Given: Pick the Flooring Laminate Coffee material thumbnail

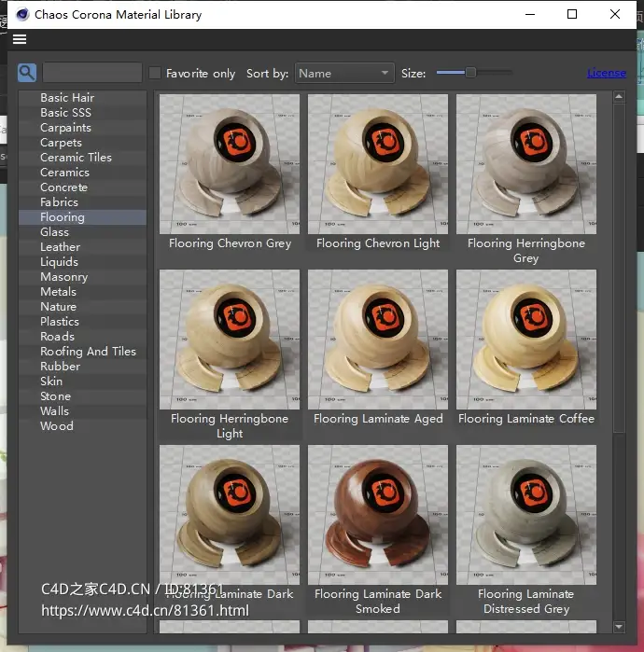Looking at the screenshot, I should tap(526, 340).
